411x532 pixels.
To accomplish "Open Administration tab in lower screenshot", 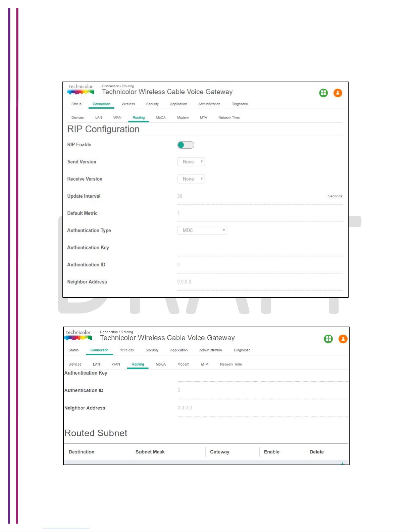I will (x=210, y=350).
